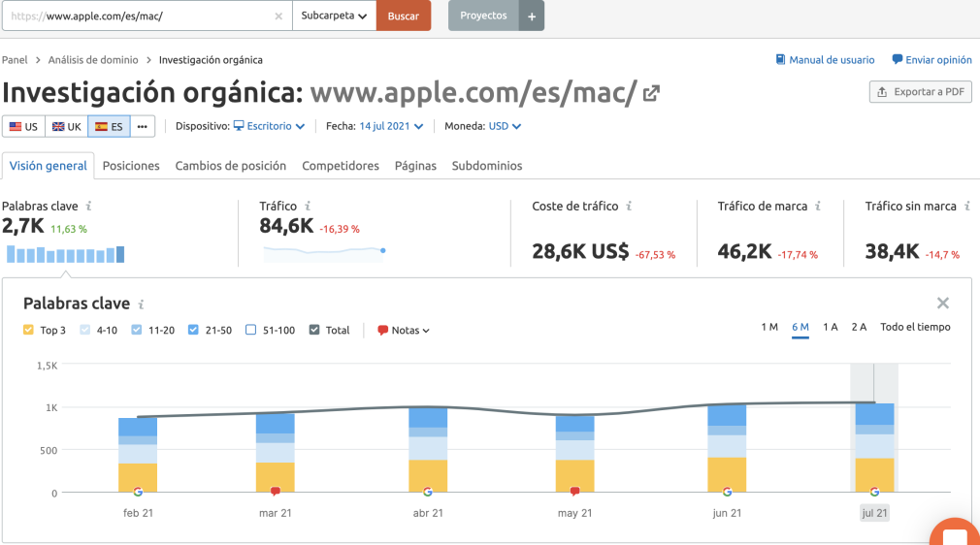Open the Moneda USD dropdown
This screenshot has width=980, height=545.
(505, 126)
